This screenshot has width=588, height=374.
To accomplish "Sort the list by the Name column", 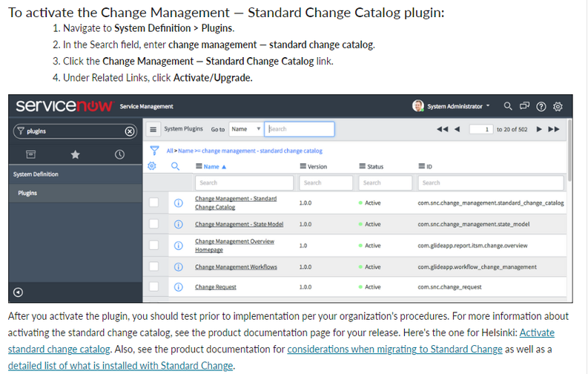I will (x=211, y=166).
